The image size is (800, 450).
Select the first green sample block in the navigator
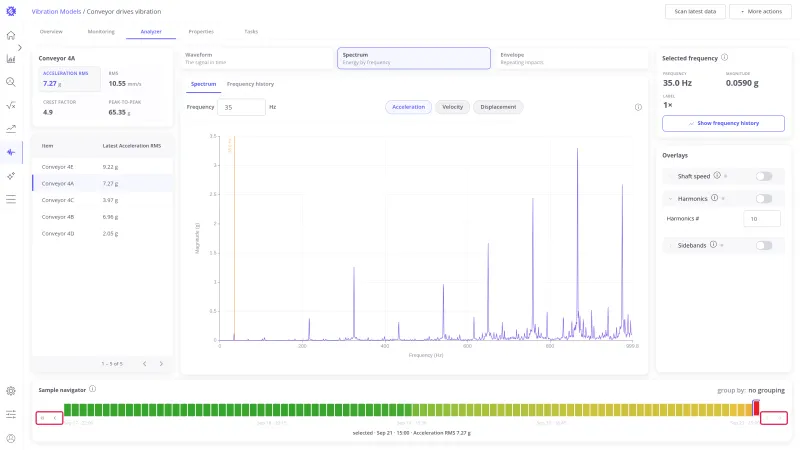pos(67,410)
